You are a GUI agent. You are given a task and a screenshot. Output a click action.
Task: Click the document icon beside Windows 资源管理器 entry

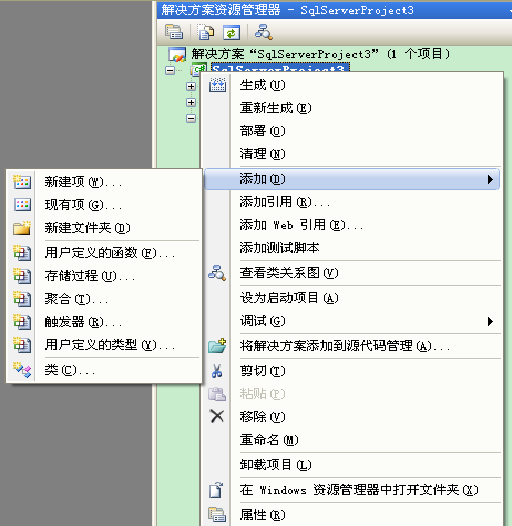[x=216, y=490]
